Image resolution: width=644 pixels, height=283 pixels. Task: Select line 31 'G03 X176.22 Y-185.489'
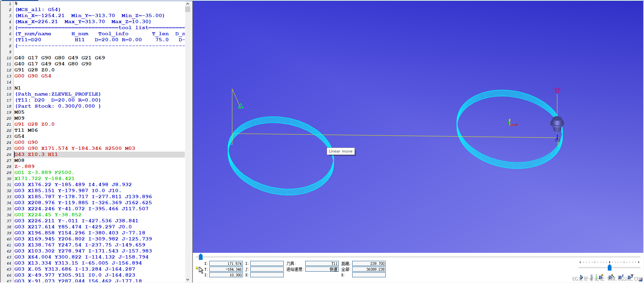73,185
